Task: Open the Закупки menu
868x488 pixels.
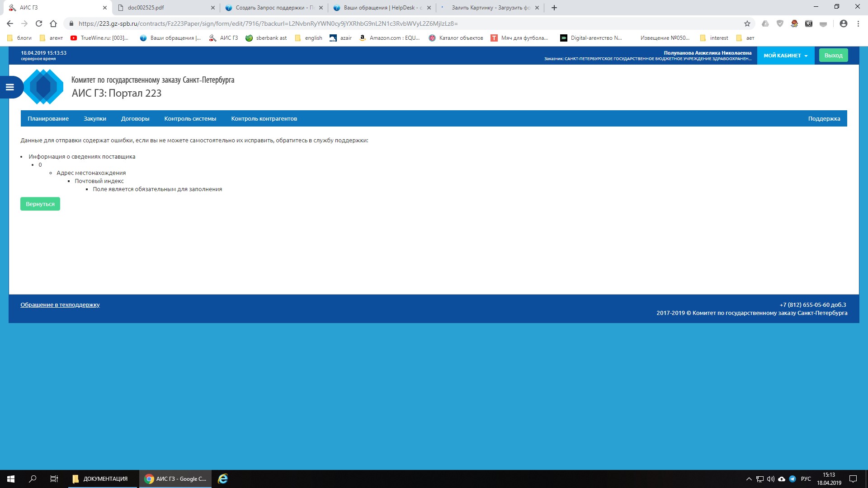Action: [x=95, y=119]
